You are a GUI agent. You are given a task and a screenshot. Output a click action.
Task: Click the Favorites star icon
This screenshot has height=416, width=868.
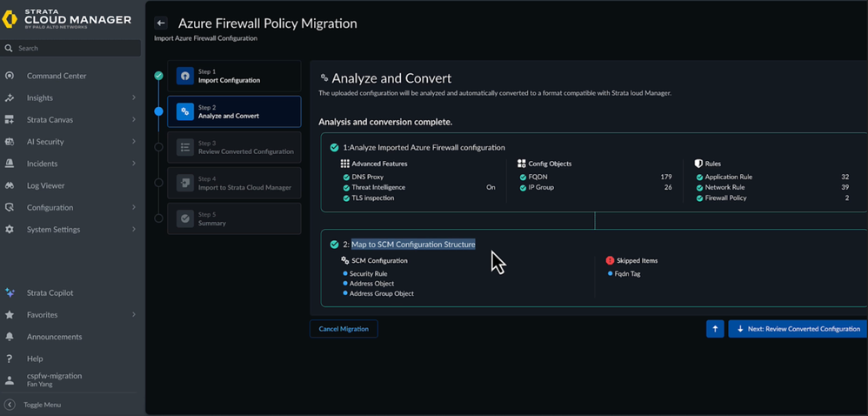[x=10, y=315]
